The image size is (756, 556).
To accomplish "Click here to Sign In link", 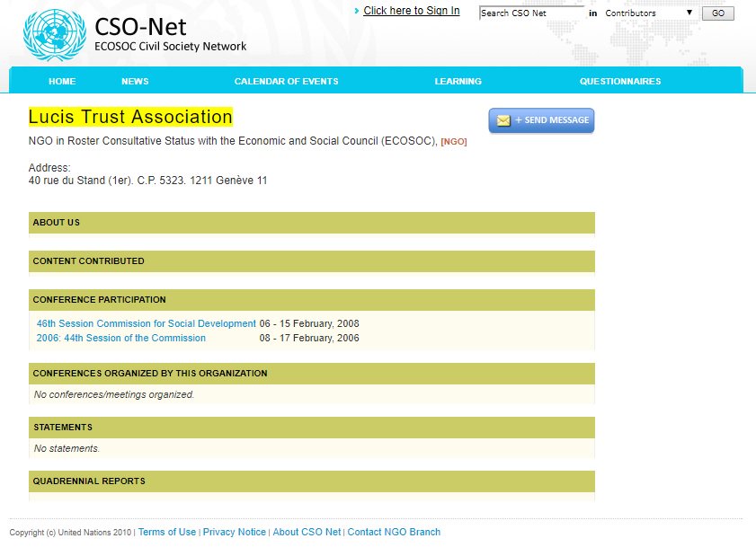I will click(412, 11).
